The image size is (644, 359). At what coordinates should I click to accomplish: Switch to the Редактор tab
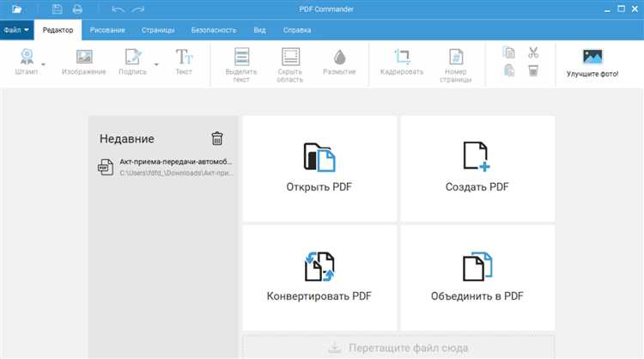(58, 30)
